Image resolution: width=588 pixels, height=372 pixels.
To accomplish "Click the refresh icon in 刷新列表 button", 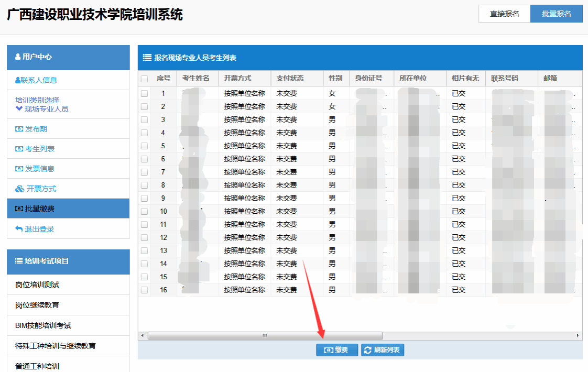I will click(x=368, y=350).
